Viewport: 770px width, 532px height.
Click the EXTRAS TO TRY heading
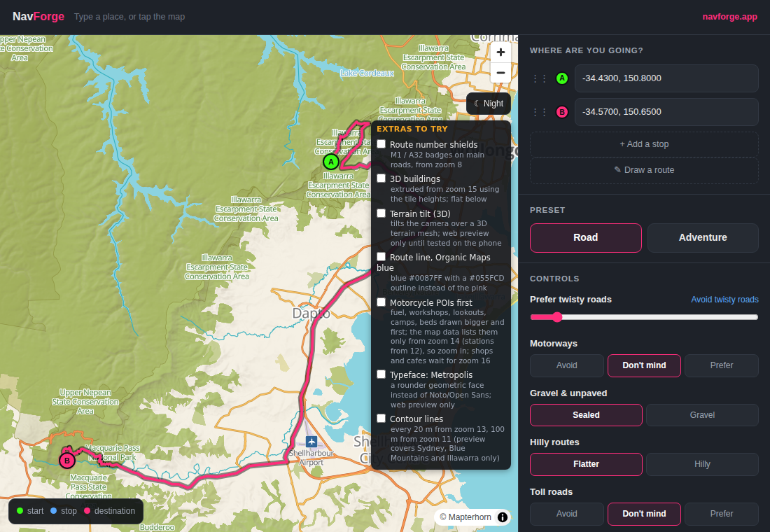[x=412, y=129]
